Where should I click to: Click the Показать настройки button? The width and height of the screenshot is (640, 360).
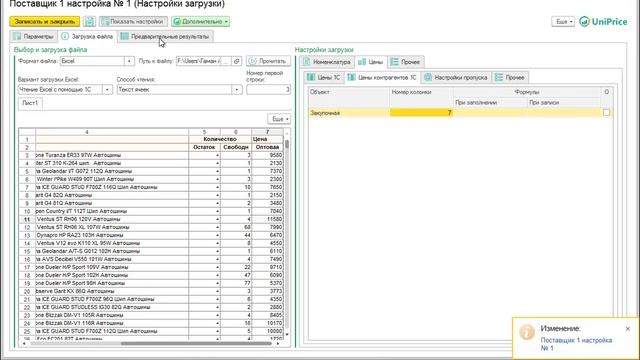133,21
